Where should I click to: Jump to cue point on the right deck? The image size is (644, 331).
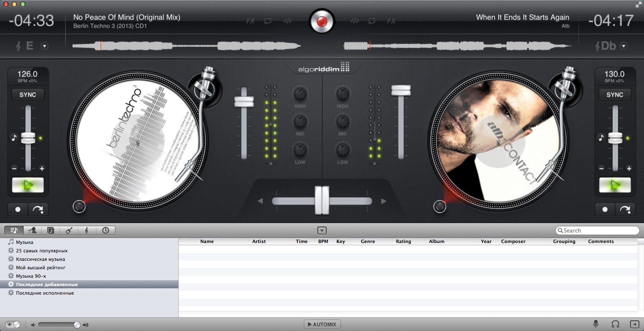[625, 209]
